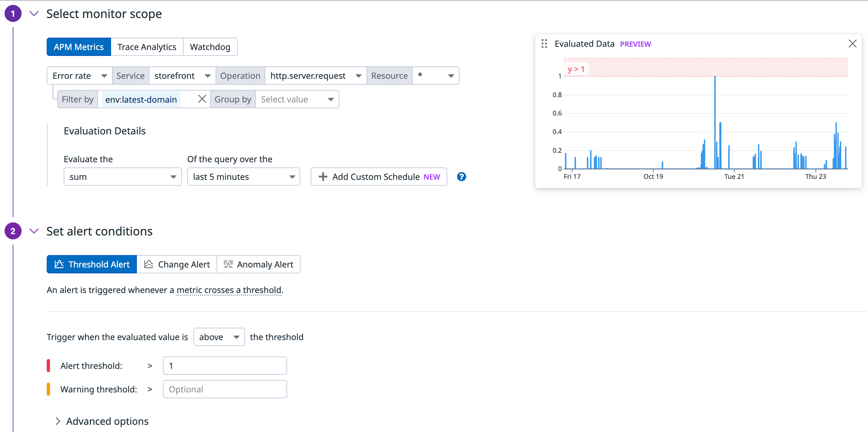Switch to the Watchdog tab
Image resolution: width=868 pixels, height=432 pixels.
pyautogui.click(x=210, y=47)
